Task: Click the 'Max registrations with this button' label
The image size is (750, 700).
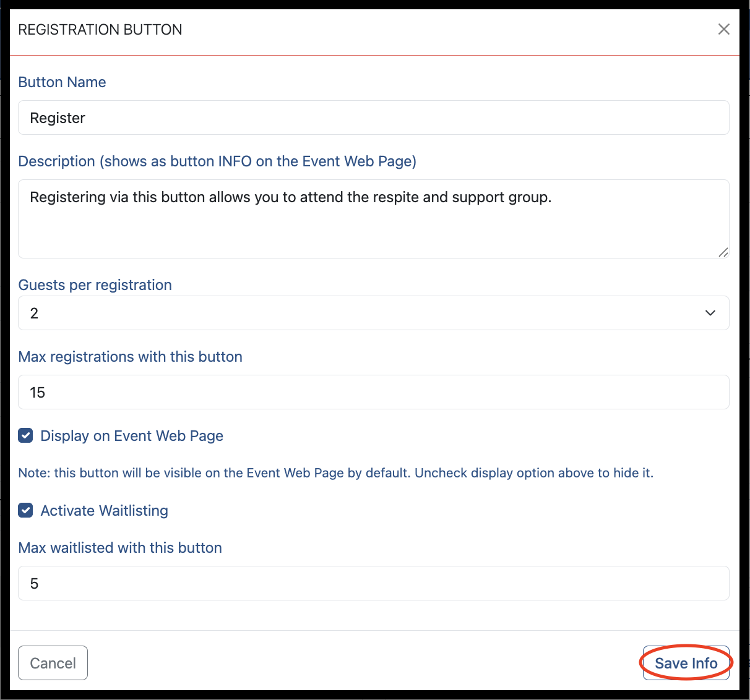Action: pyautogui.click(x=131, y=357)
